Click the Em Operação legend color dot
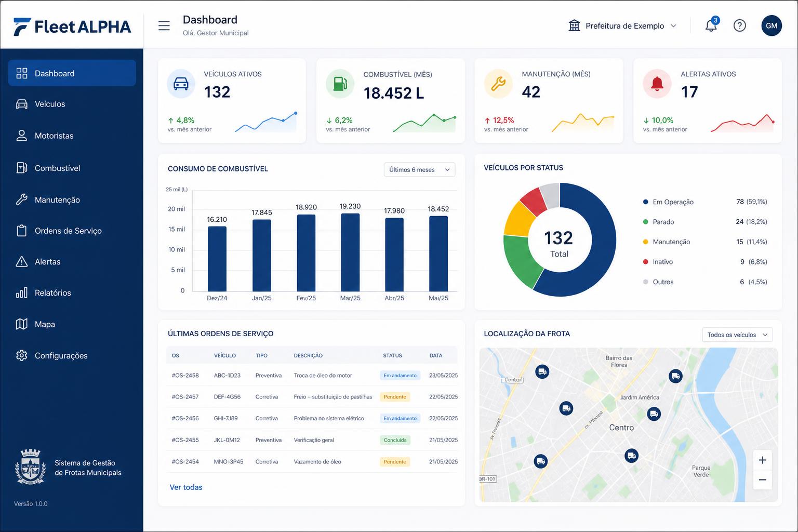This screenshot has width=798, height=532. (x=646, y=202)
